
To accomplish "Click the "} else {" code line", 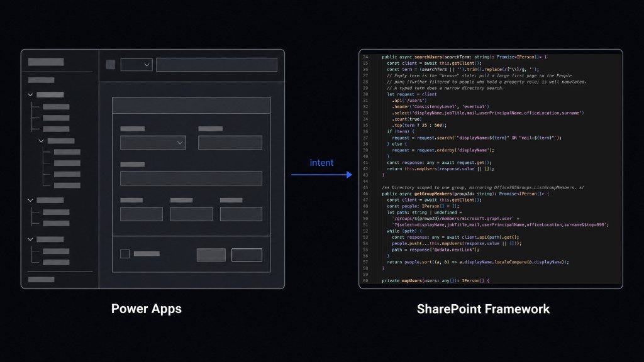I will (x=397, y=144).
